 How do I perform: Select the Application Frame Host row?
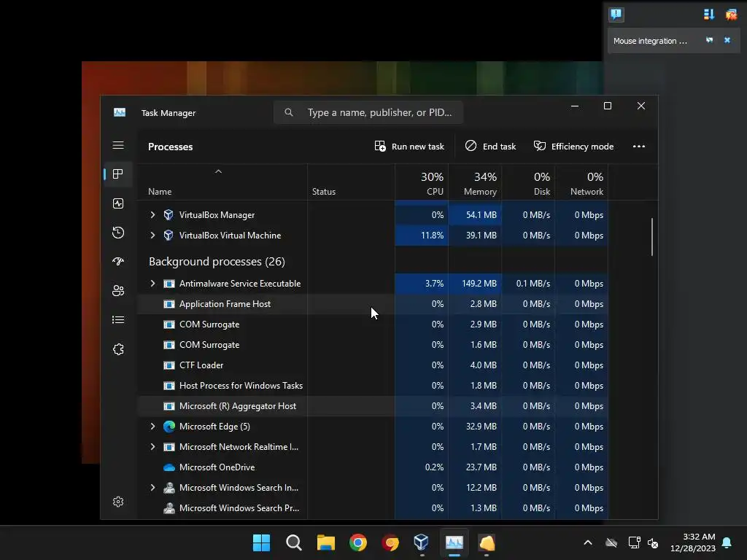click(x=373, y=304)
